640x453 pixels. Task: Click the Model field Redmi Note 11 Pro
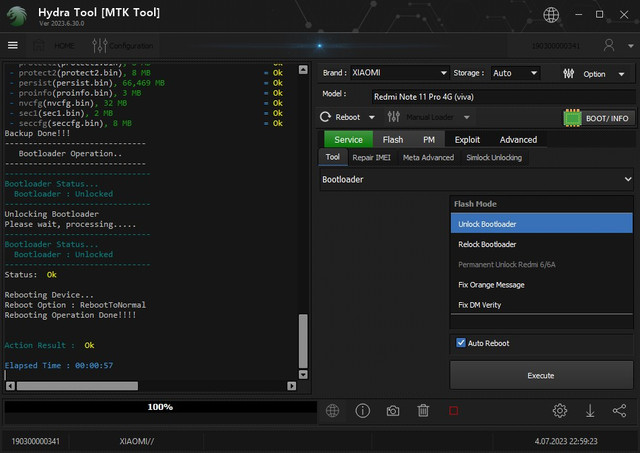click(503, 97)
